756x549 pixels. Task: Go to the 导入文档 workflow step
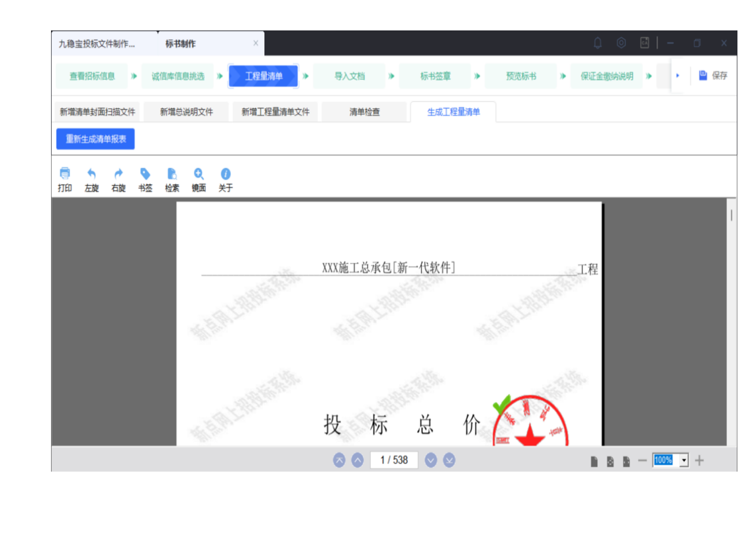(349, 76)
